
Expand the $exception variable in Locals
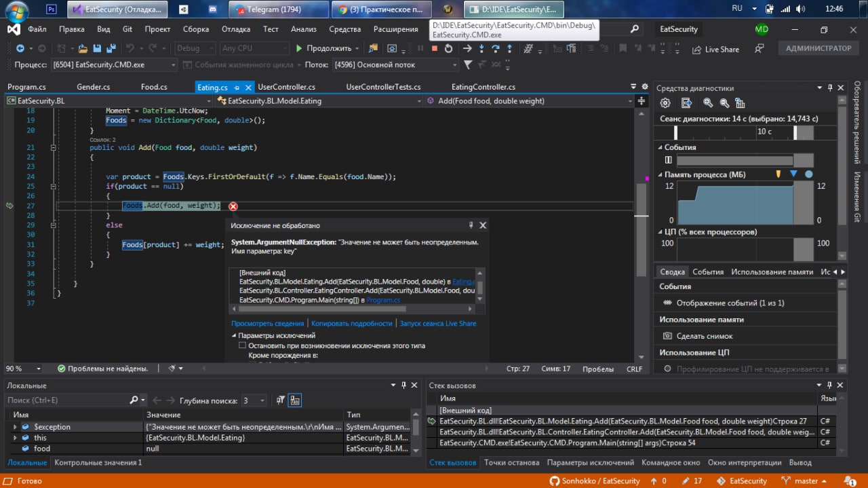click(x=15, y=427)
